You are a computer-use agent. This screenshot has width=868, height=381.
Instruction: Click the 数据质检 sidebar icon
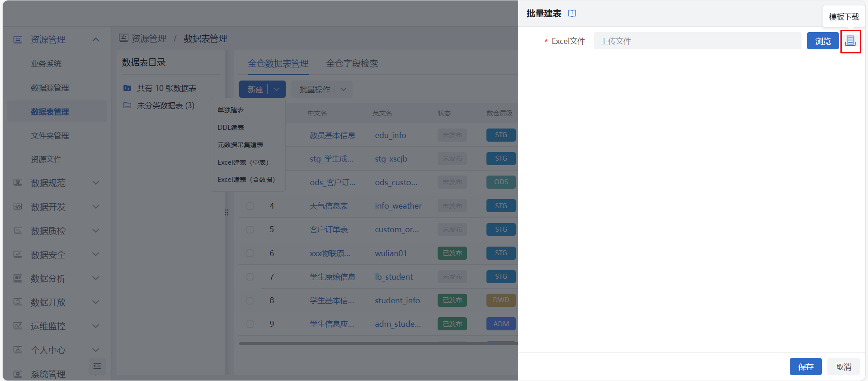(x=18, y=231)
